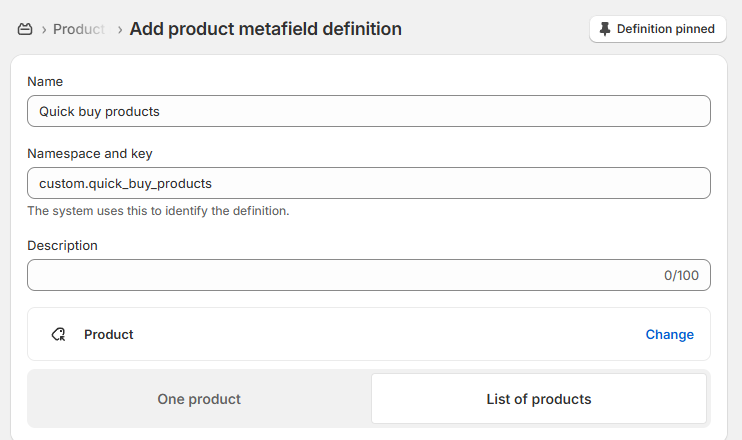
Task: Click the product tag icon in type card
Action: pos(59,334)
